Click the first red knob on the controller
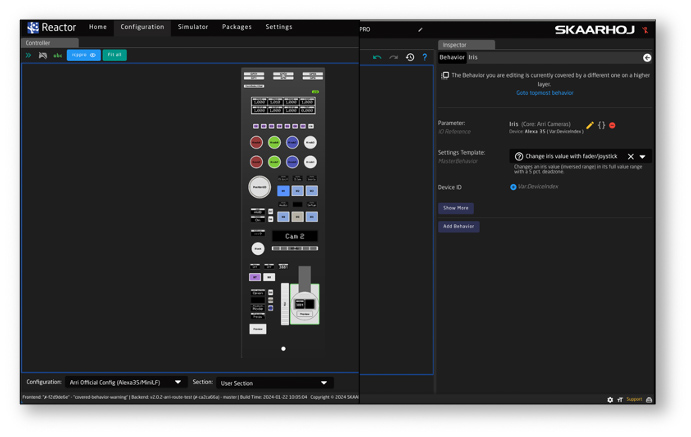Image resolution: width=691 pixels, height=437 pixels. tap(256, 142)
